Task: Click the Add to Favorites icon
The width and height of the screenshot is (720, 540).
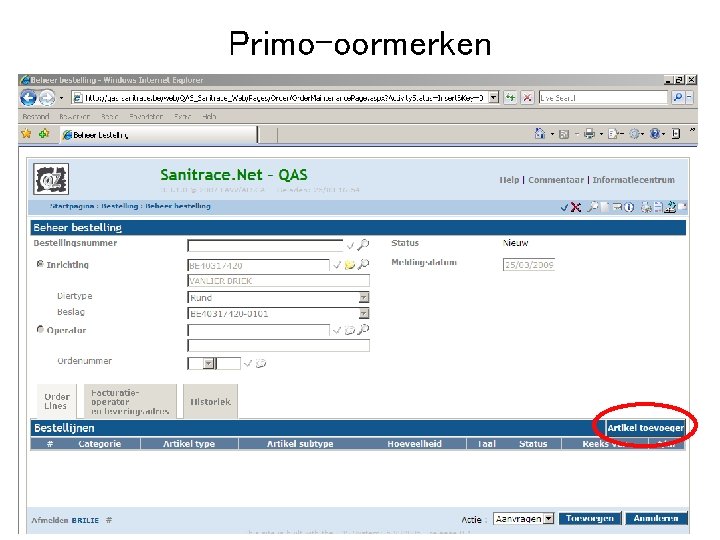Action: [44, 134]
